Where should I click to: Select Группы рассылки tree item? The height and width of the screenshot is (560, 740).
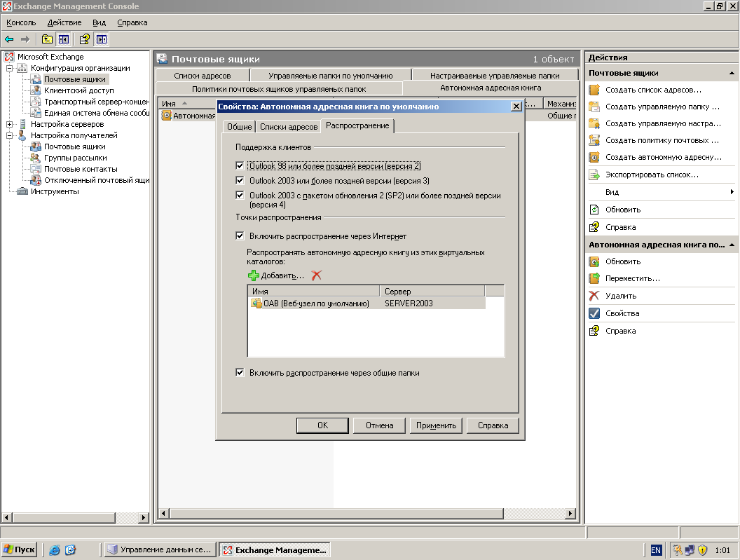76,158
